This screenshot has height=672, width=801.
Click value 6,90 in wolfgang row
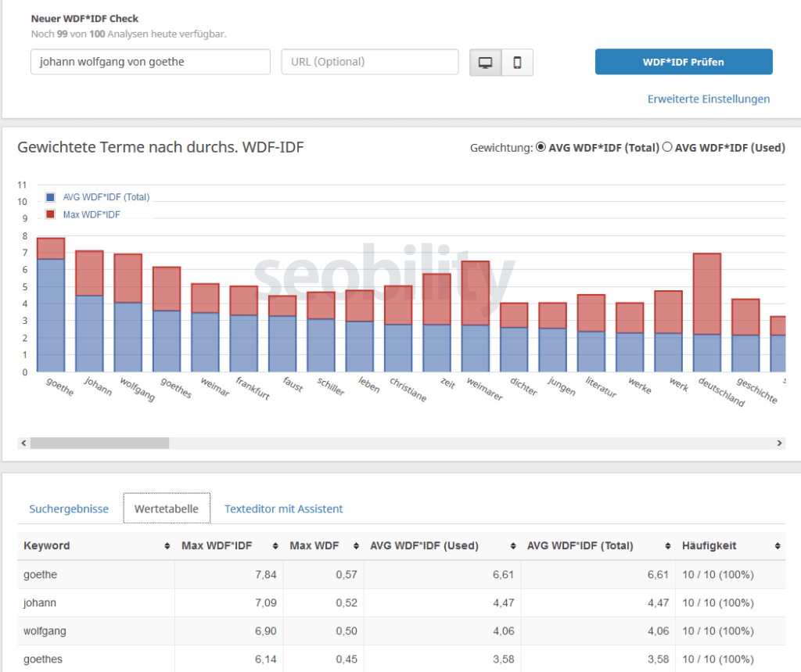pyautogui.click(x=266, y=631)
